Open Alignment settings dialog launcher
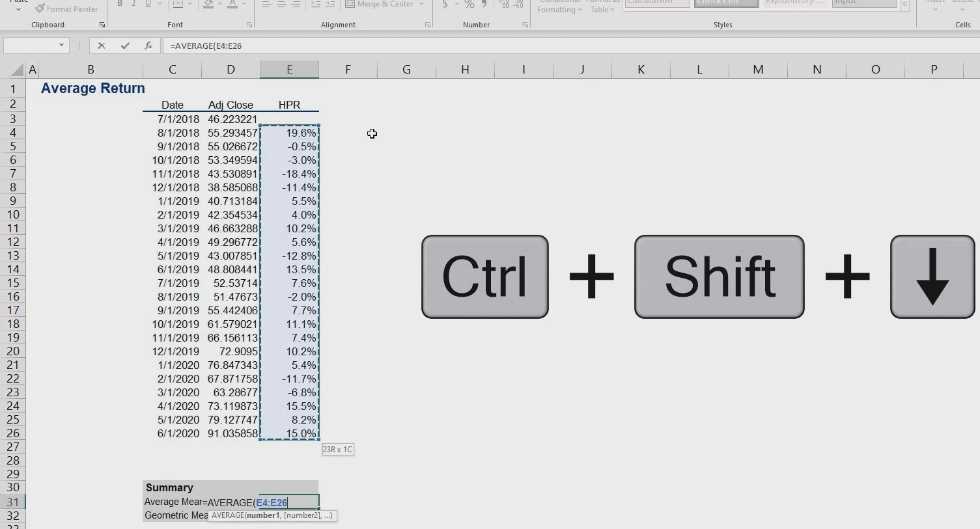The image size is (980, 529). (x=428, y=25)
